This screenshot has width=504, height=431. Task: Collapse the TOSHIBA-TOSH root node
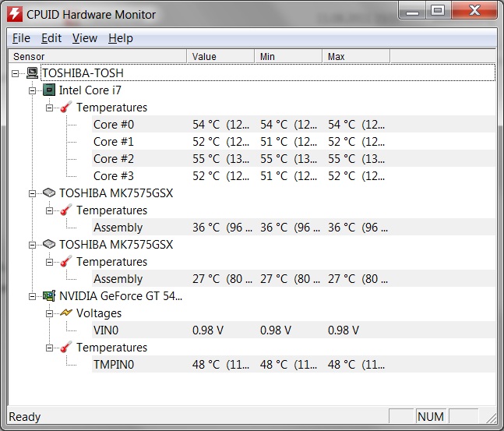click(x=15, y=74)
